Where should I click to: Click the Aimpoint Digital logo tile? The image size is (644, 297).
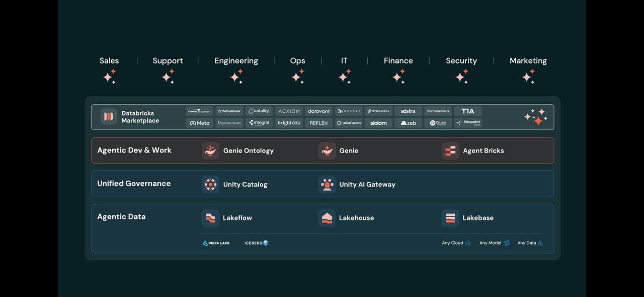pos(468,123)
